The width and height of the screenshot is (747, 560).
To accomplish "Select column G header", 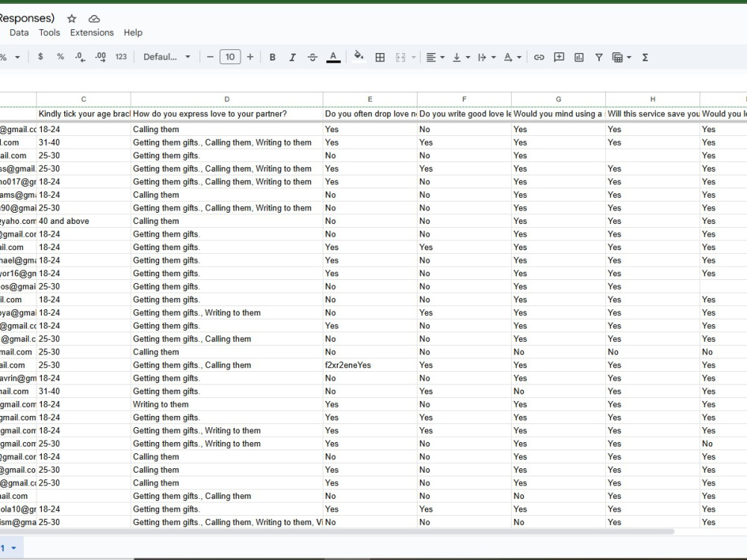I will [558, 99].
